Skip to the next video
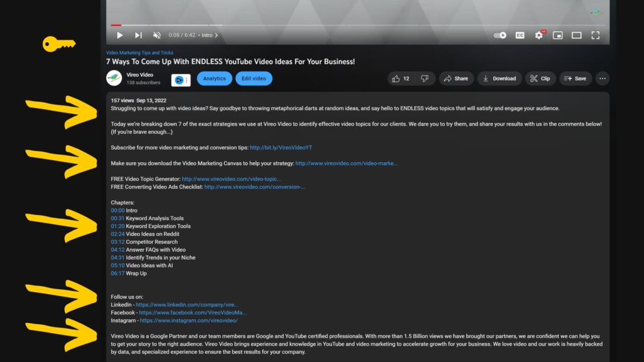Screen dimensions: 644x362 pos(138,35)
